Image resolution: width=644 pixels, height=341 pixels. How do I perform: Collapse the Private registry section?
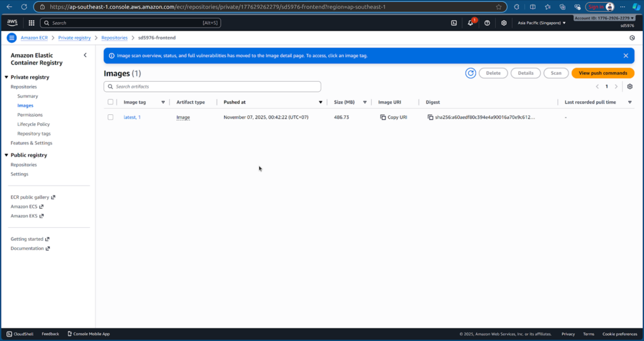(x=6, y=77)
